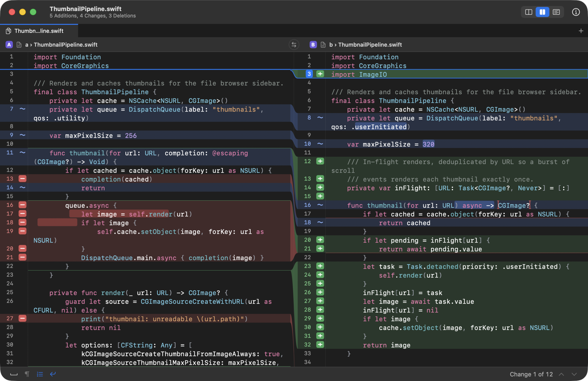Click the added marker on import ImageIO line

click(320, 74)
